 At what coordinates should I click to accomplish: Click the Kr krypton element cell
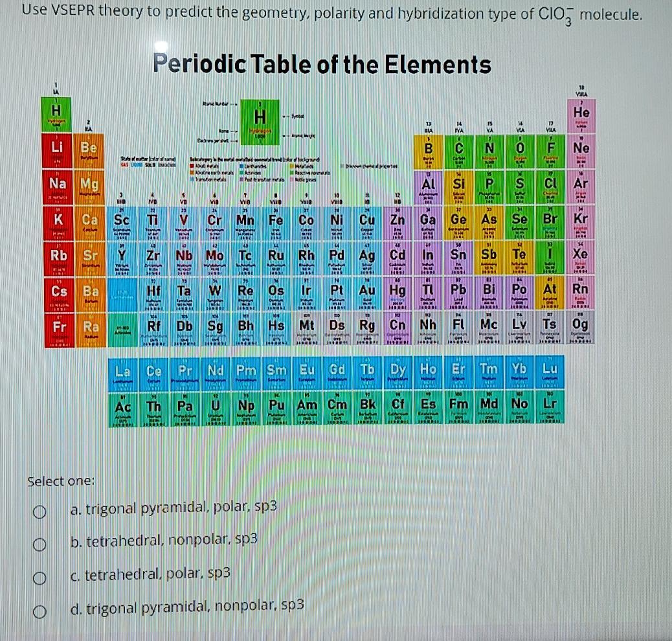pos(581,223)
